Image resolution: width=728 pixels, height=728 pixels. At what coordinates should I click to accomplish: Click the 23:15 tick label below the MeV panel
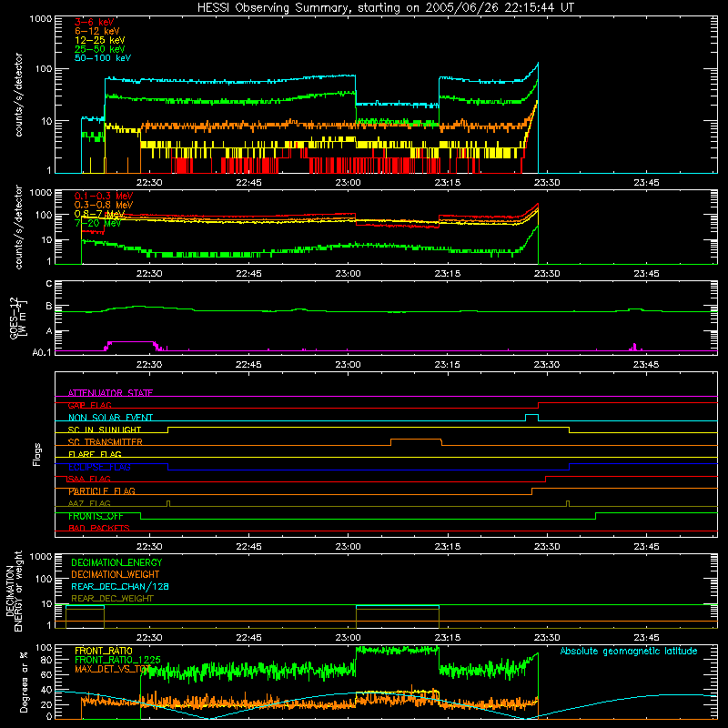[x=447, y=274]
